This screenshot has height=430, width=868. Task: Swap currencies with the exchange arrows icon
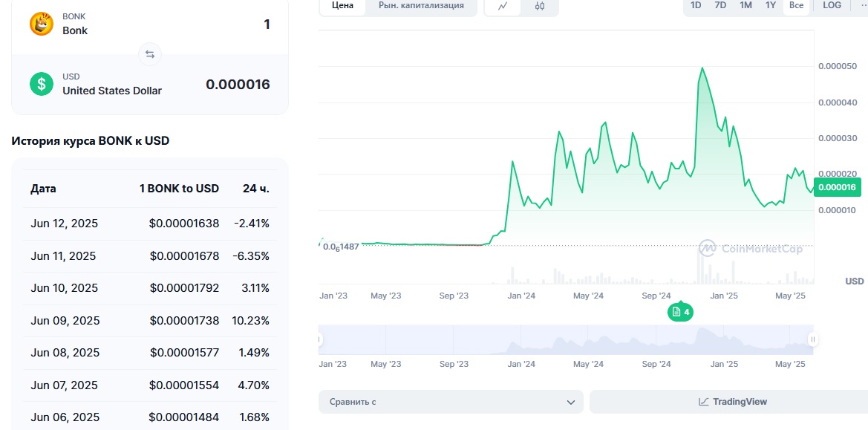pyautogui.click(x=150, y=54)
